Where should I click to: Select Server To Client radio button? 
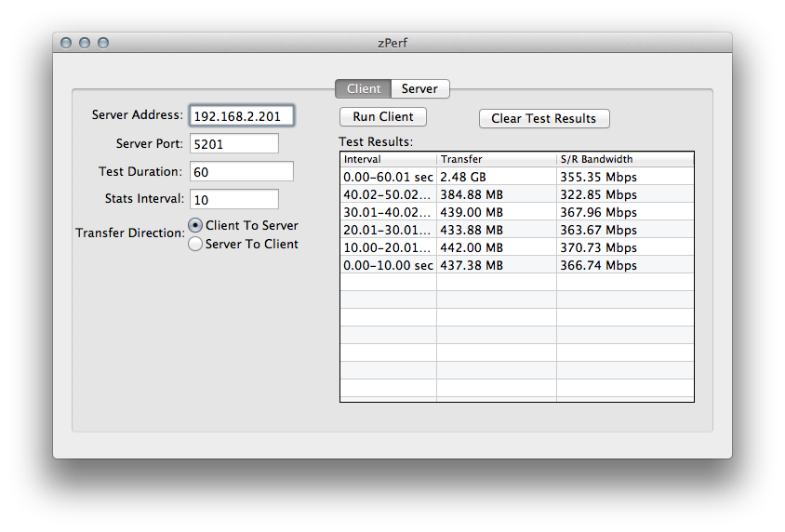(x=195, y=244)
